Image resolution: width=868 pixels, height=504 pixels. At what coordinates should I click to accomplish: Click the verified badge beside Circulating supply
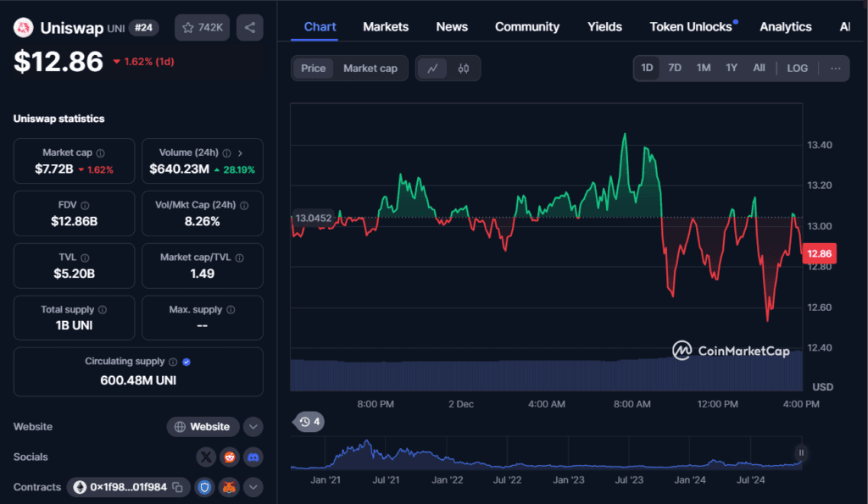186,362
